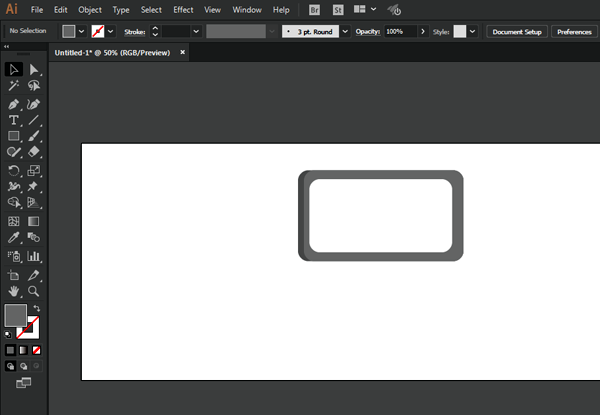Screen dimensions: 600x415
Task: Open the Effect menu
Action: [183, 9]
